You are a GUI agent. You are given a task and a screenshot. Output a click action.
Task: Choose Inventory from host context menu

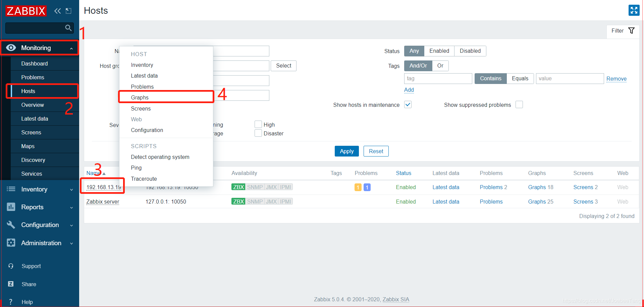click(x=166, y=65)
